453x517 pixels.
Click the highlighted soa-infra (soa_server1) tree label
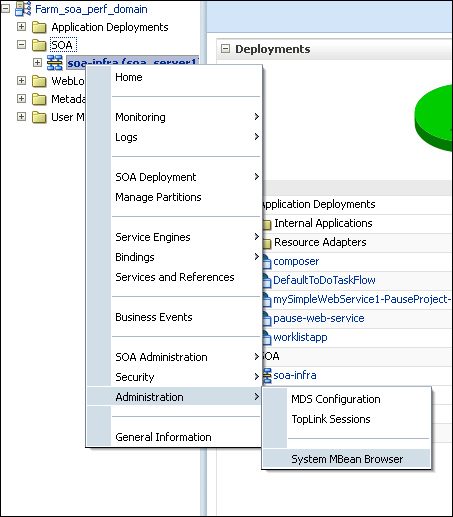[x=132, y=63]
